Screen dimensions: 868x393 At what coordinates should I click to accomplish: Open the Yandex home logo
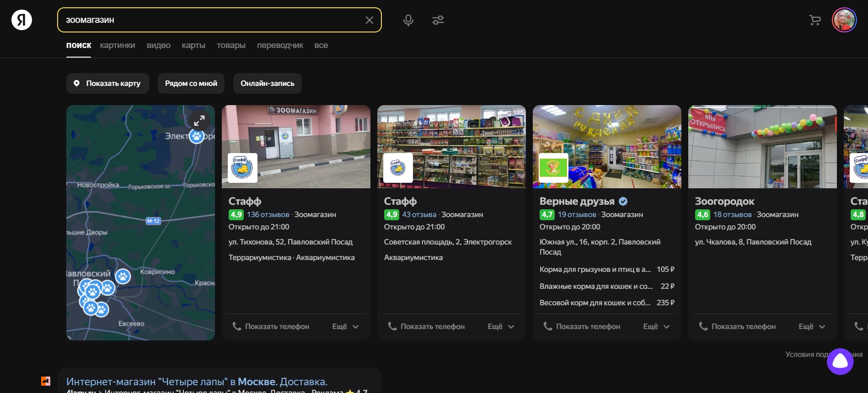(x=21, y=20)
